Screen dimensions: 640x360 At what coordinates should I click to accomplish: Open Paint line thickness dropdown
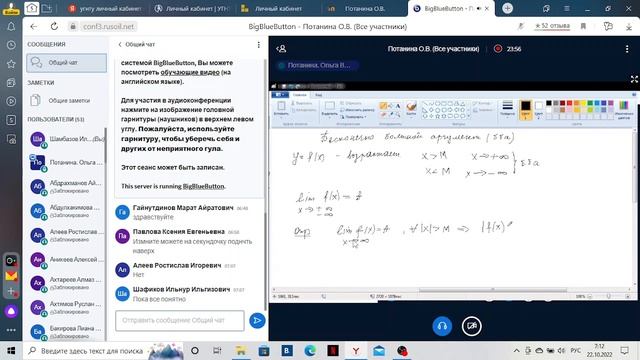pos(507,109)
